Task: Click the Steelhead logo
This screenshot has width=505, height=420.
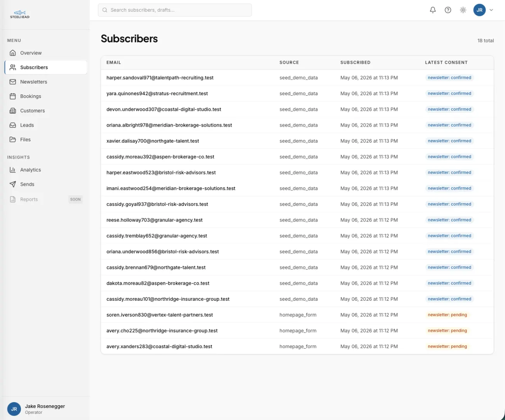Action: pos(20,14)
